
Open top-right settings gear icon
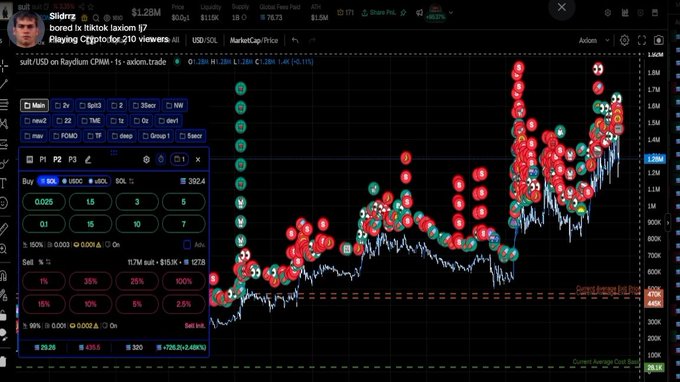[608, 13]
